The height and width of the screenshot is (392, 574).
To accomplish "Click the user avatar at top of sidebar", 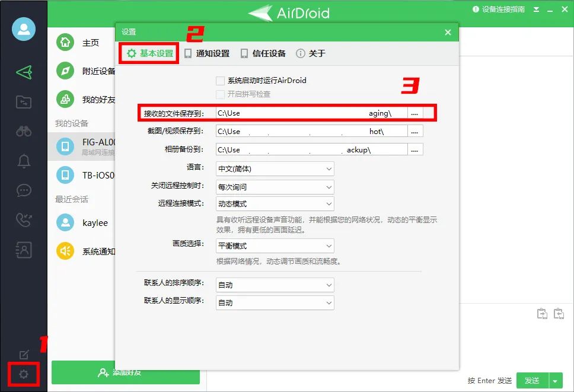I will click(23, 28).
